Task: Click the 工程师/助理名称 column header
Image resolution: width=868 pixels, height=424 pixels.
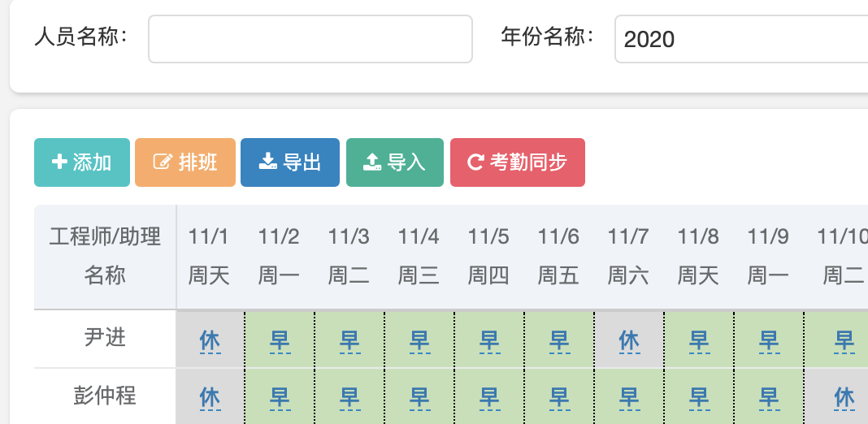Action: (x=105, y=256)
